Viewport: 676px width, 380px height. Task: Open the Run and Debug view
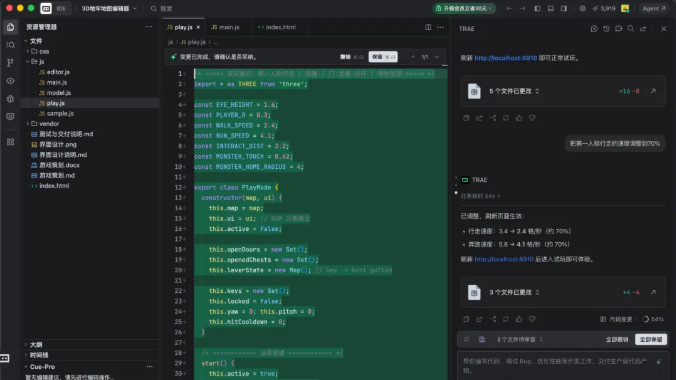[10, 99]
